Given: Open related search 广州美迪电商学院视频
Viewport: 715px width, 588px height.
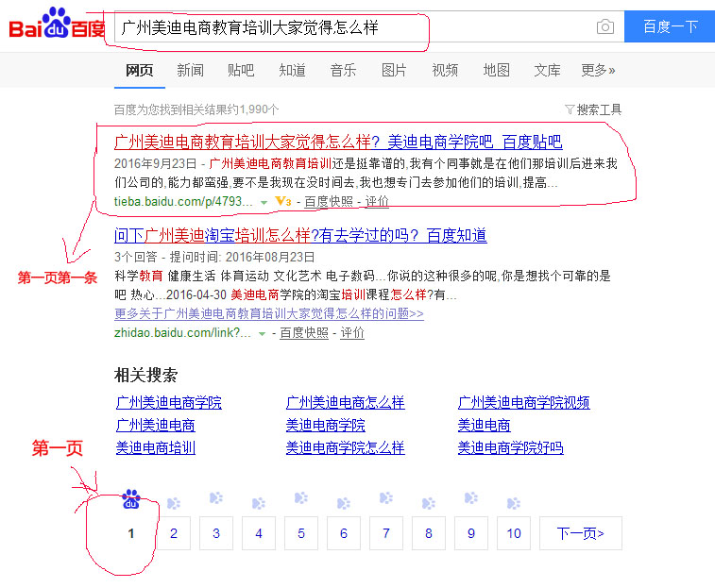Looking at the screenshot, I should point(524,402).
